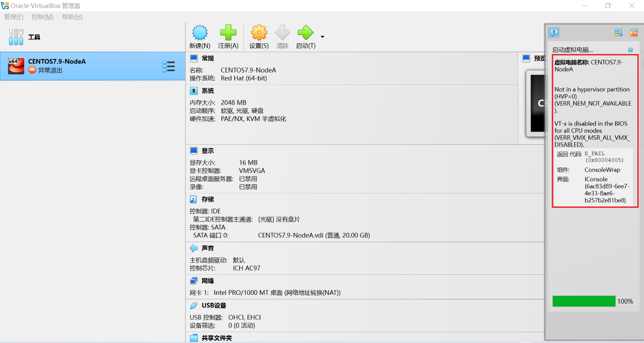This screenshot has width=644, height=343.
Task: Click the USB设备 section icon
Action: pos(194,306)
